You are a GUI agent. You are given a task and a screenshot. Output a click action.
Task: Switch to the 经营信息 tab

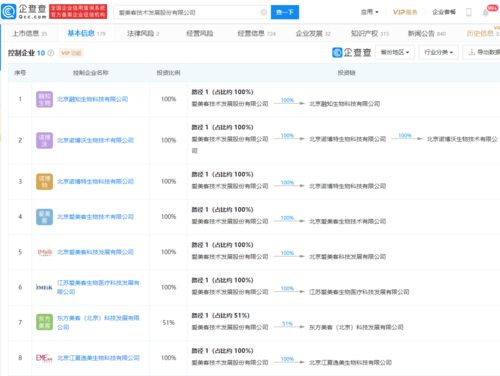[x=256, y=33]
